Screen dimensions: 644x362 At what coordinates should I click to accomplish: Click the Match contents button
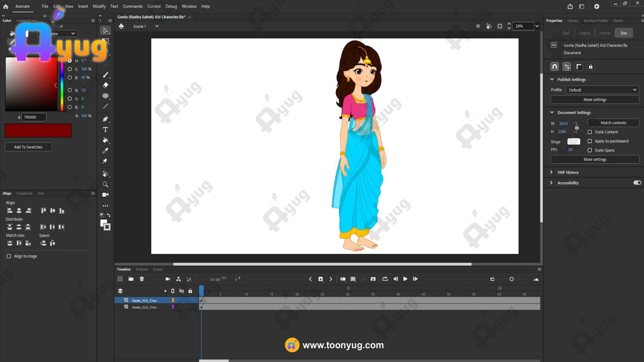click(x=613, y=123)
